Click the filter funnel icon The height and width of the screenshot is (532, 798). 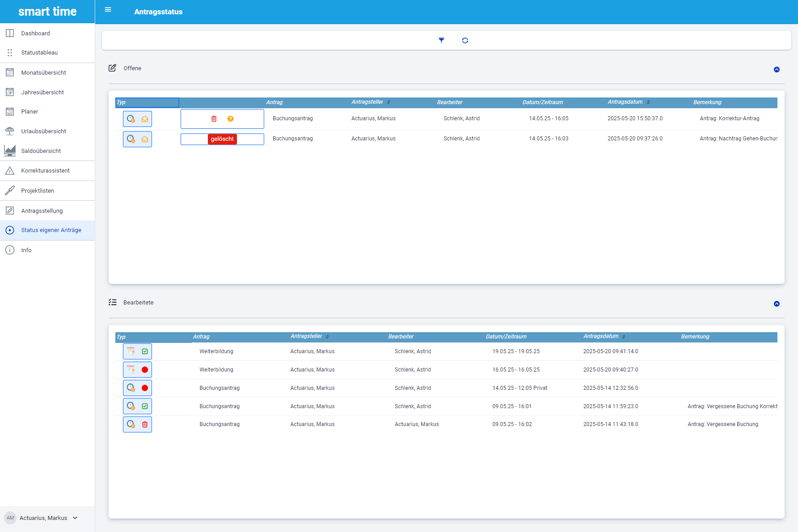(x=441, y=40)
